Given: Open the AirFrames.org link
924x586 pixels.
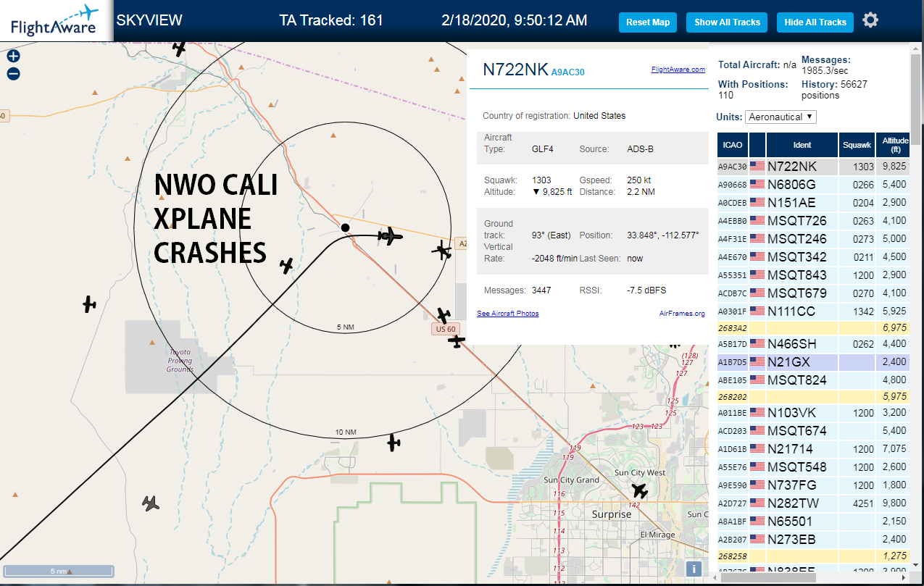Looking at the screenshot, I should click(682, 314).
